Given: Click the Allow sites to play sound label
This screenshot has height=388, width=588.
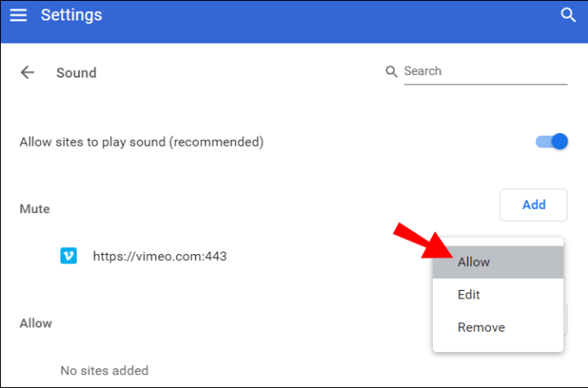Looking at the screenshot, I should (141, 142).
